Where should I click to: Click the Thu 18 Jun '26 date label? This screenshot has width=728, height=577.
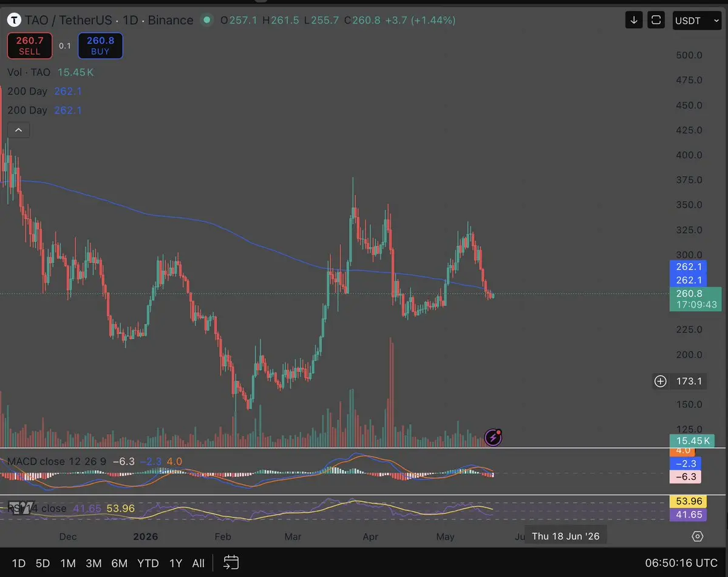coord(565,536)
